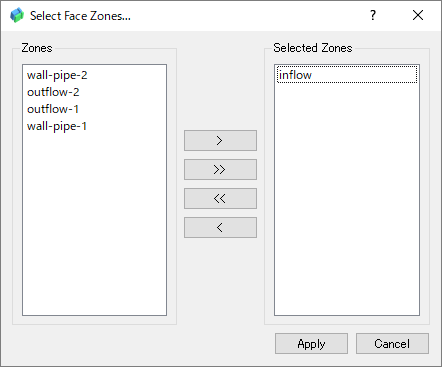Viewport: 442px width, 367px height.
Task: Click the add-all-zones double right arrow button
Action: (220, 169)
